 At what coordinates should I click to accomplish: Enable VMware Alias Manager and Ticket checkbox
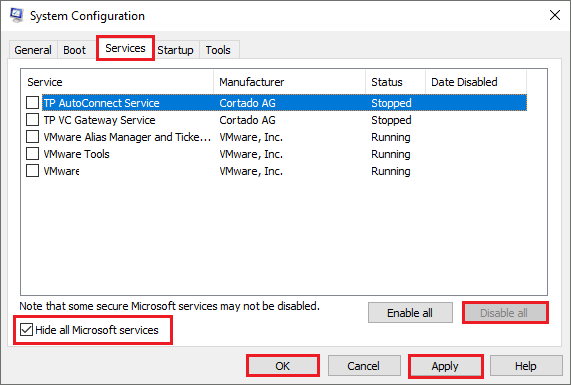click(x=32, y=137)
